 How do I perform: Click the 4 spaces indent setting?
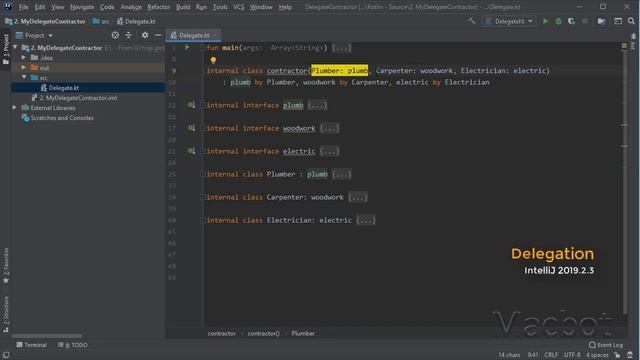coord(598,355)
